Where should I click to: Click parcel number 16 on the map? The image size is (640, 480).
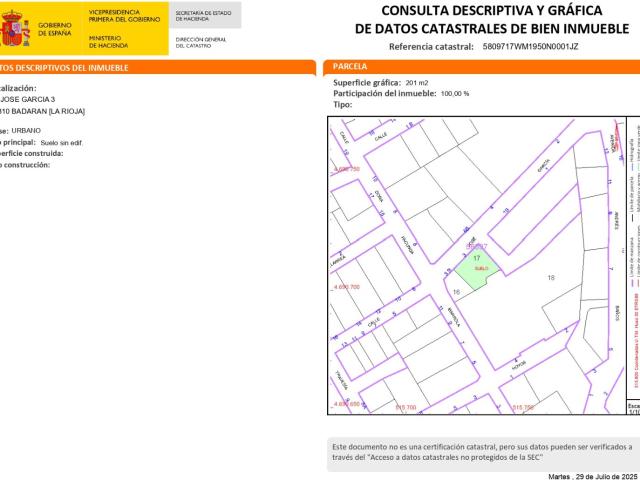(x=457, y=292)
